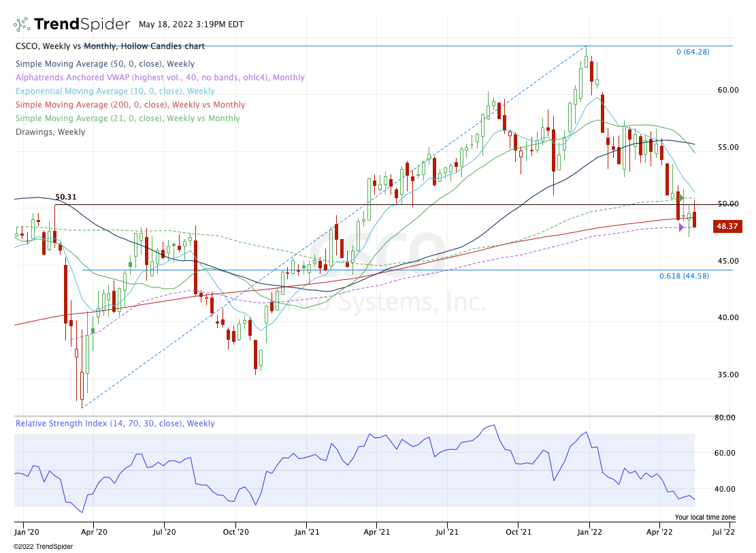This screenshot has height=553, width=756.
Task: Click the TrendSpider spider logo icon
Action: [x=21, y=25]
